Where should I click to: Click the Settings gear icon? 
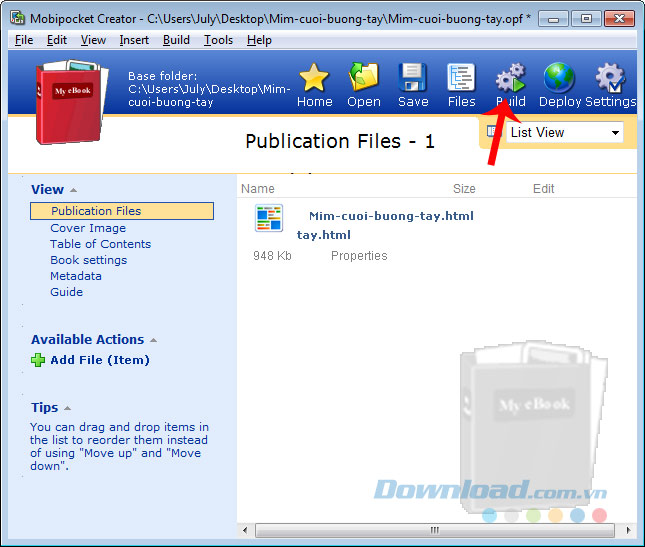611,77
